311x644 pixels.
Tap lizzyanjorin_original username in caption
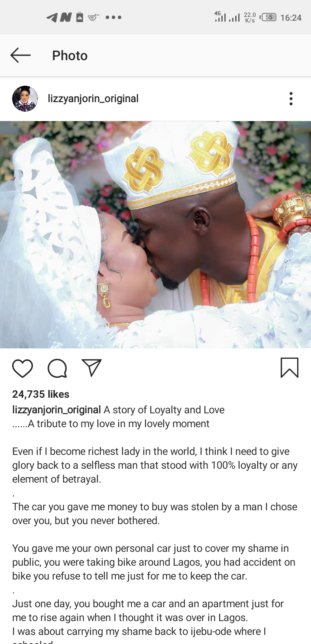(x=56, y=410)
